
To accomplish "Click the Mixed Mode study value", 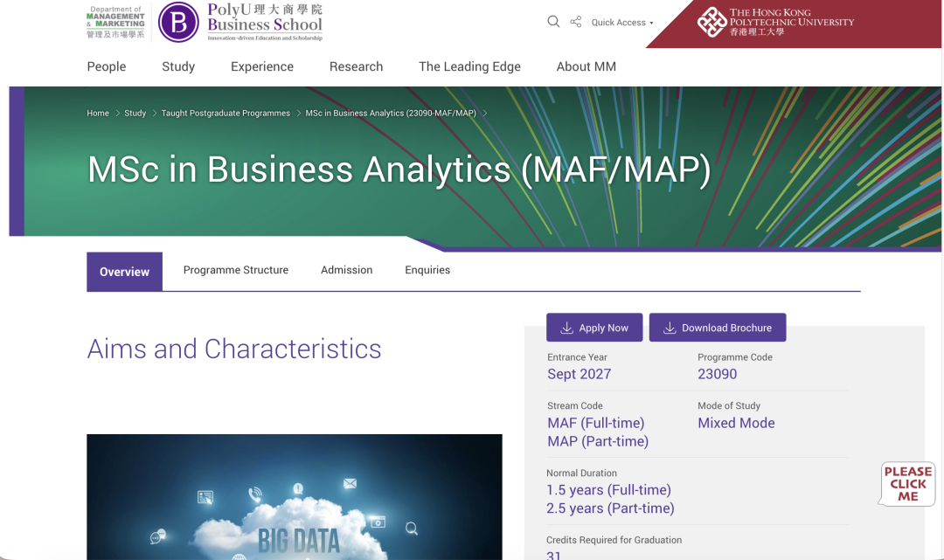I will pos(736,423).
